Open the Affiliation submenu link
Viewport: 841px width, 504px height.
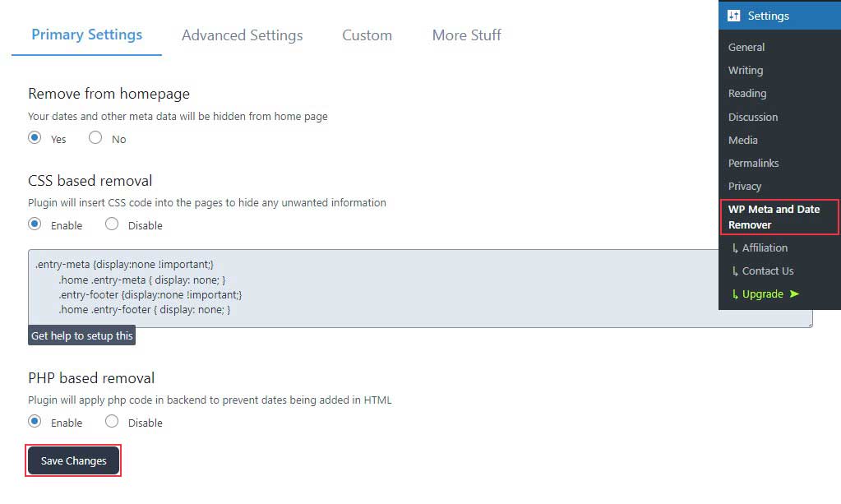(x=765, y=247)
